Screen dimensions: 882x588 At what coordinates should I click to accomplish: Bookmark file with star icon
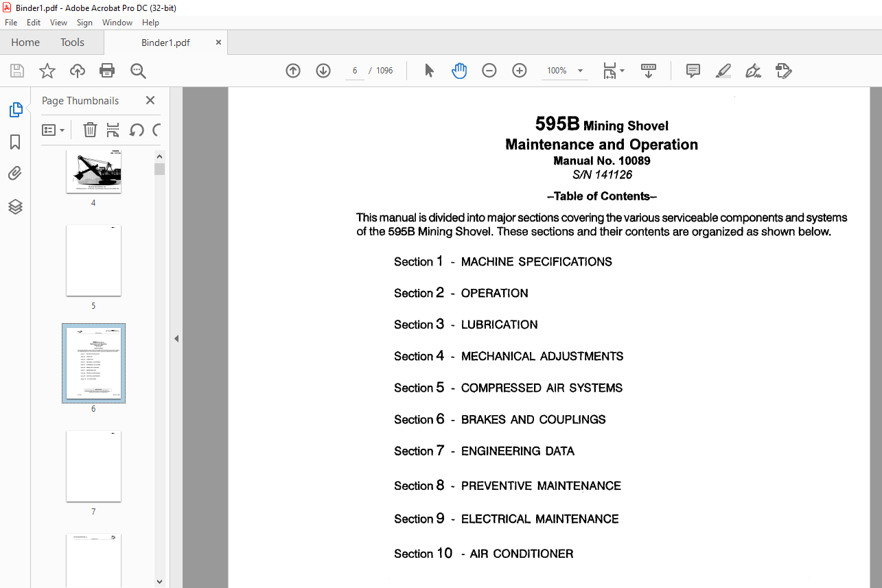click(47, 71)
